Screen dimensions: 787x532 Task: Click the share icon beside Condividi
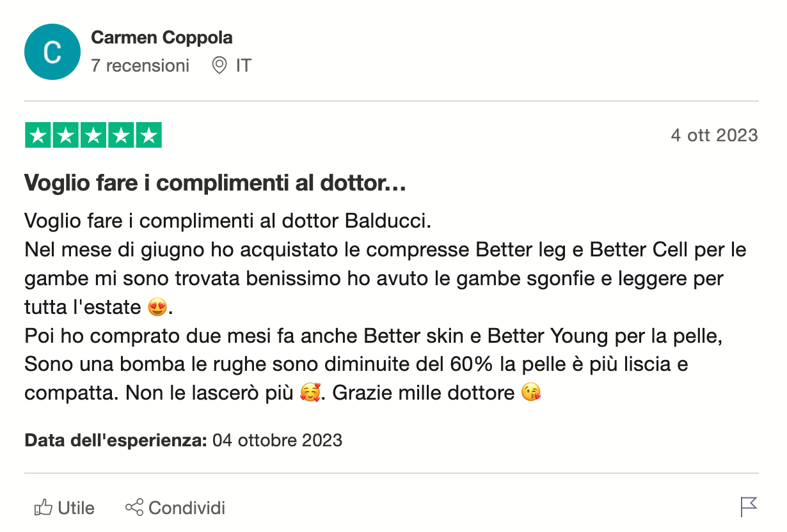click(134, 508)
